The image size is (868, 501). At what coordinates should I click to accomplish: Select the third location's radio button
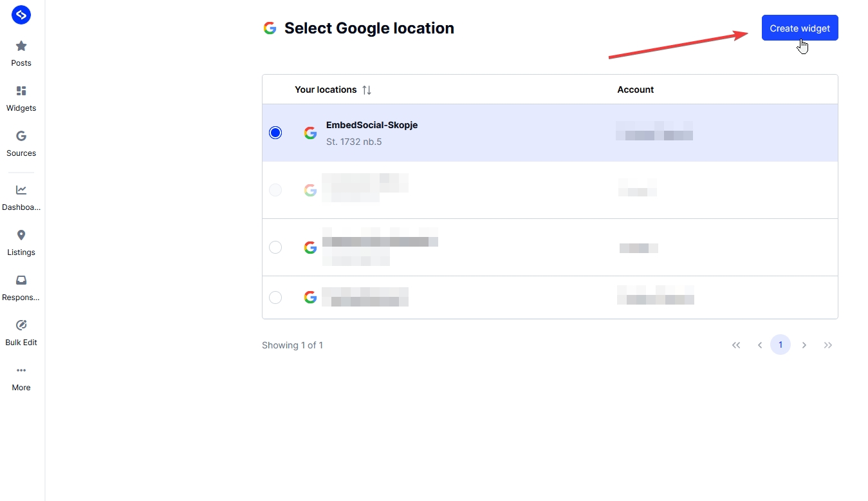[275, 247]
